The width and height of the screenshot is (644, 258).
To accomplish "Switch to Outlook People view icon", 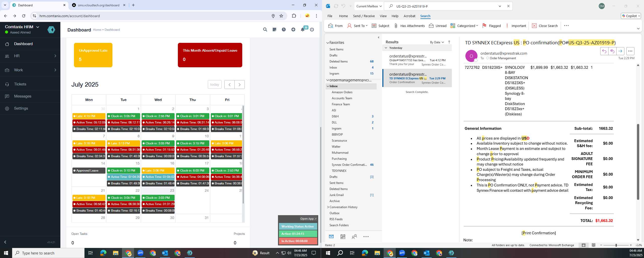I will (354, 237).
